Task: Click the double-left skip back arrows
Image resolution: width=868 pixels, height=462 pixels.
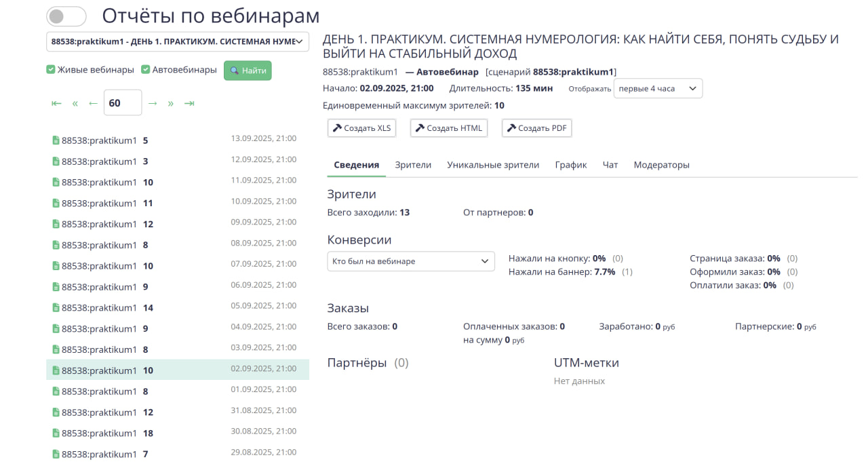Action: coord(75,103)
